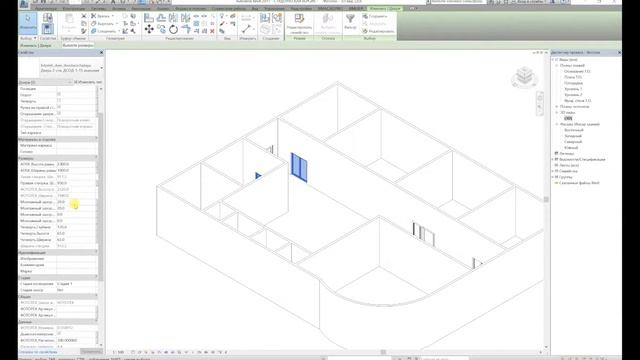Open Справка по свойствам link

click(x=38, y=352)
